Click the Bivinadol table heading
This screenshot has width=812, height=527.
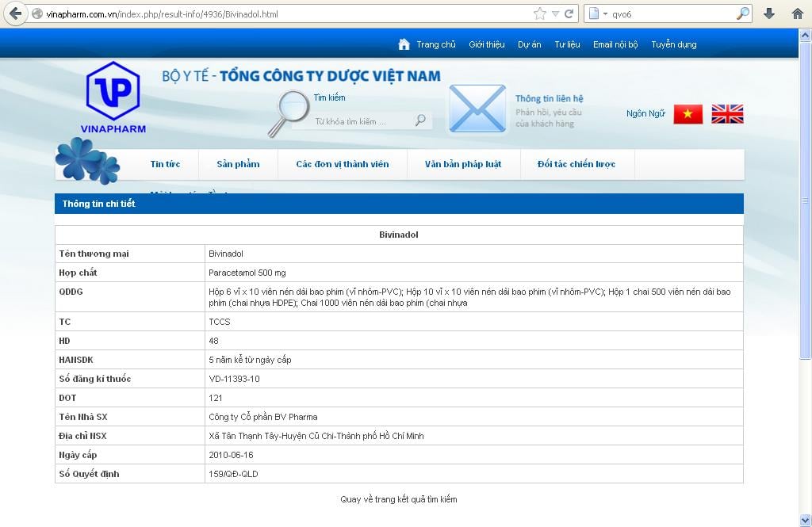[x=399, y=235]
